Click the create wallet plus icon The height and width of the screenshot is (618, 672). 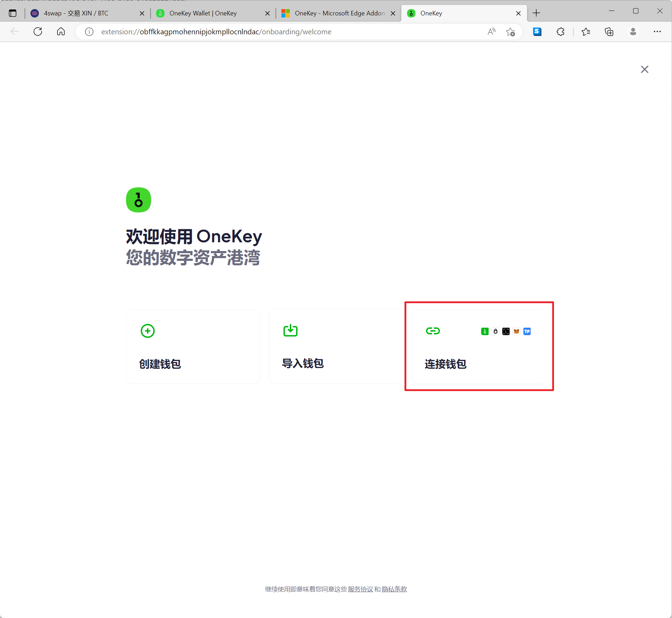[147, 331]
